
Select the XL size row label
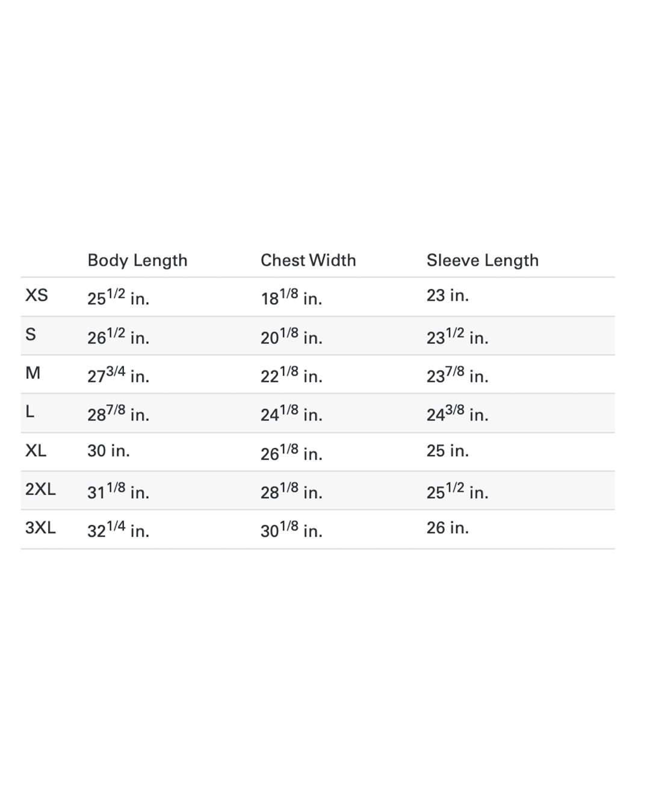[36, 451]
